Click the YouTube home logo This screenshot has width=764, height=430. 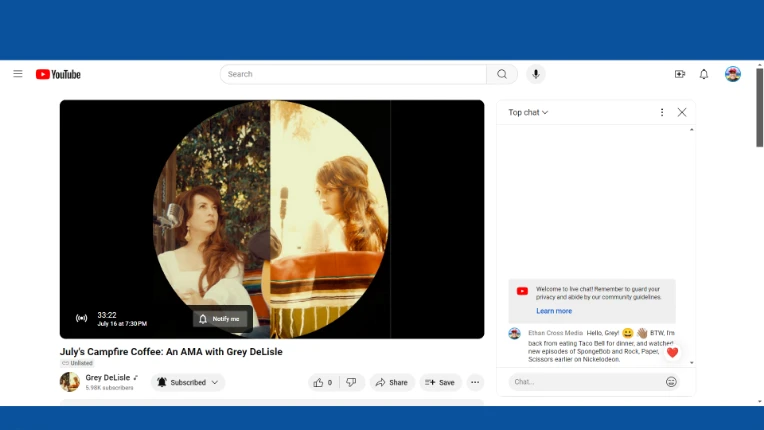[58, 74]
